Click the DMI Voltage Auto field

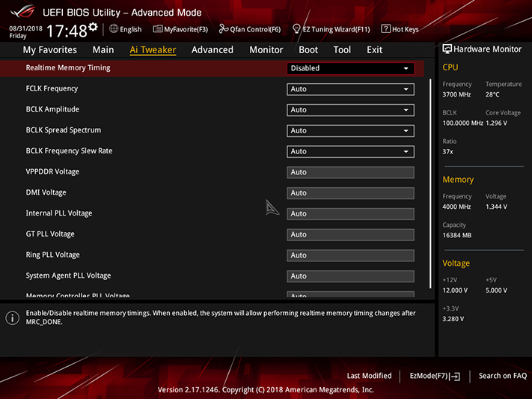coord(350,193)
